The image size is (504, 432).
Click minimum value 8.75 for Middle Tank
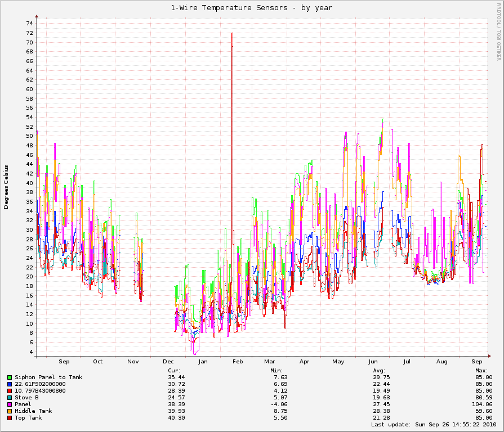point(280,411)
